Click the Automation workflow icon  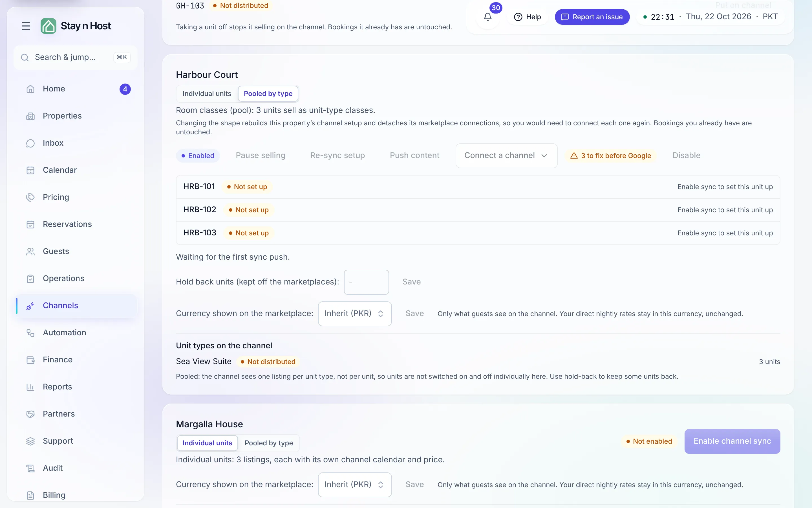tap(30, 333)
